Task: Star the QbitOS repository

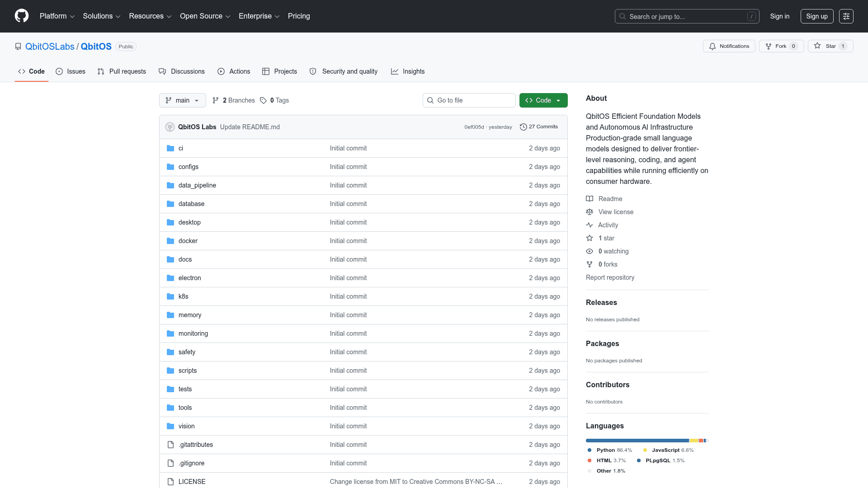Action: (x=830, y=46)
